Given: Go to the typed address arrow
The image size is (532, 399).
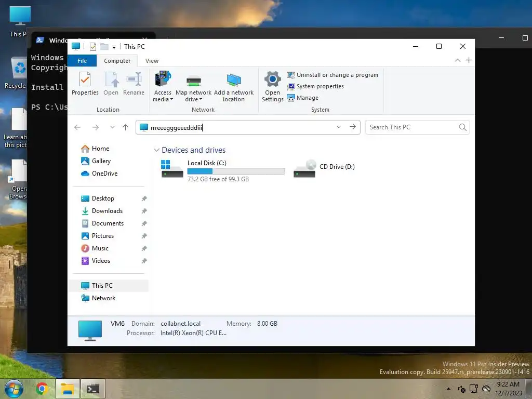Looking at the screenshot, I should point(353,127).
